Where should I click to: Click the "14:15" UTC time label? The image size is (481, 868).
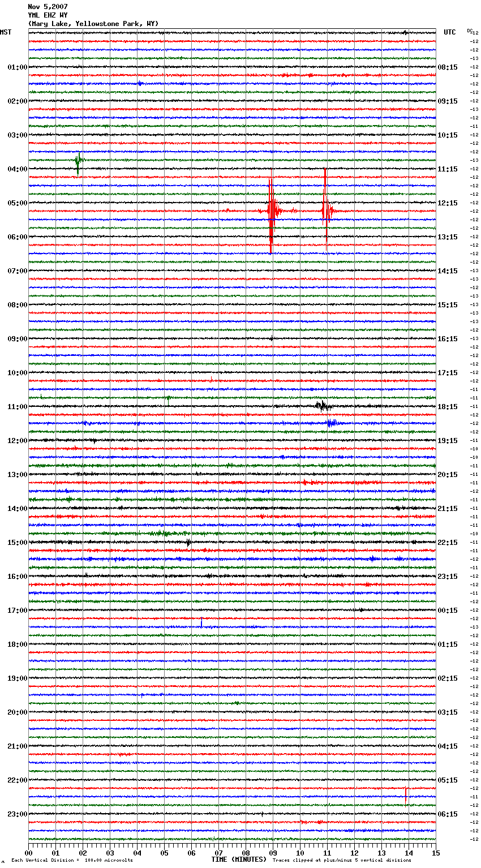[448, 271]
